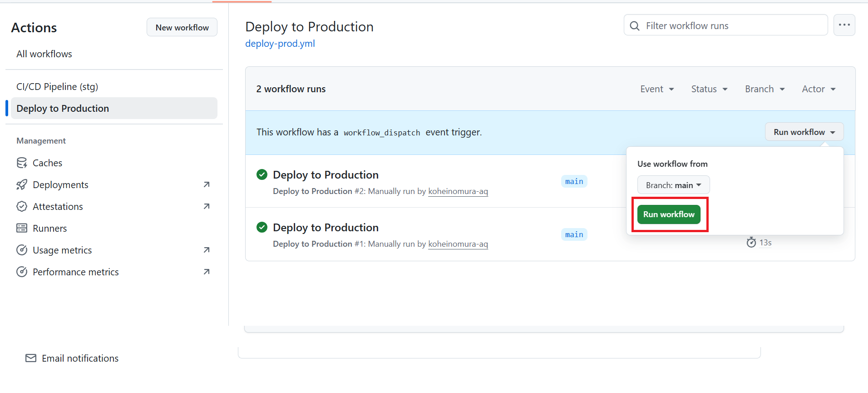Go to All workflows in sidebar
This screenshot has height=393, width=868.
click(44, 54)
